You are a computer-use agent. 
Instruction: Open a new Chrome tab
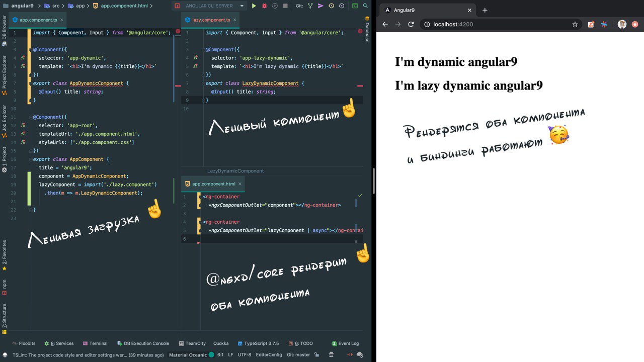(485, 10)
